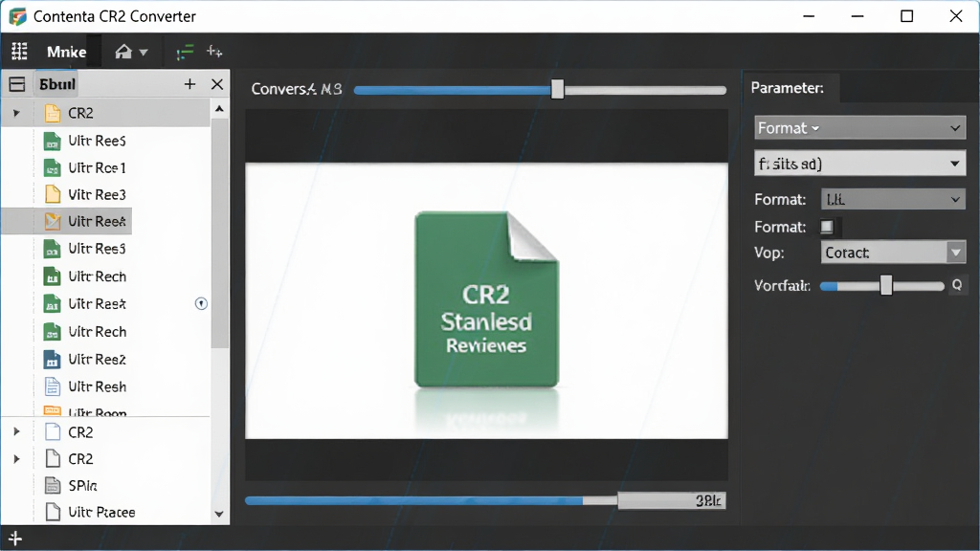Click the file list scroll-down arrow
The width and height of the screenshot is (980, 551).
click(x=219, y=514)
